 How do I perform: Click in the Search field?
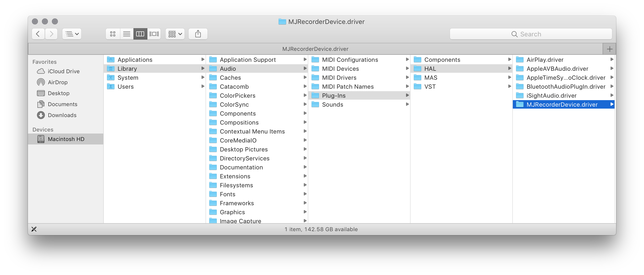[x=531, y=34]
